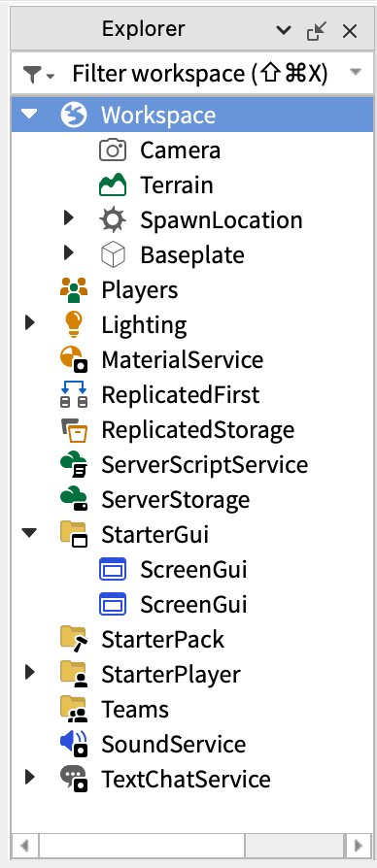Click the Lighting lightbulb icon
377x868 pixels.
pos(74,324)
